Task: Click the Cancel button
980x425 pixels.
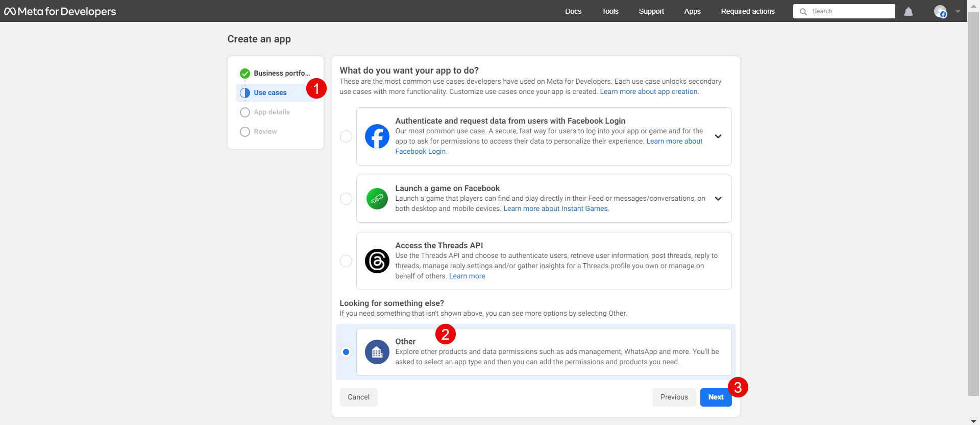Action: coord(358,397)
